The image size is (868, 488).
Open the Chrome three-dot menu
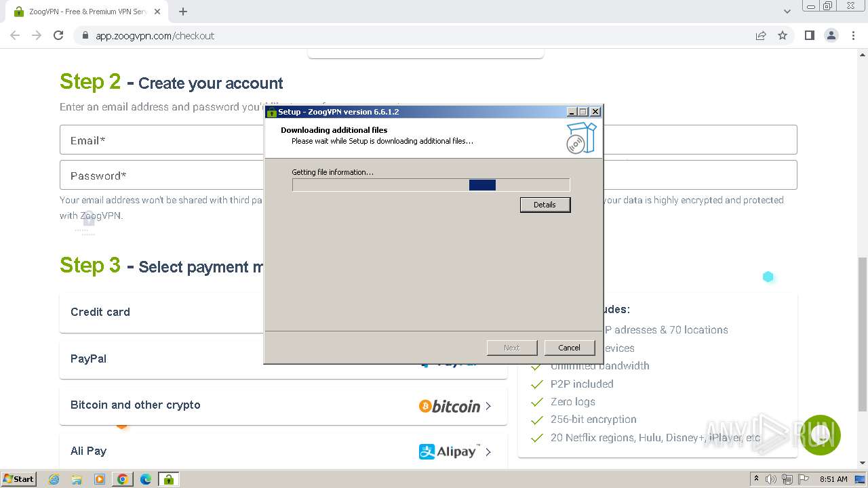point(853,35)
